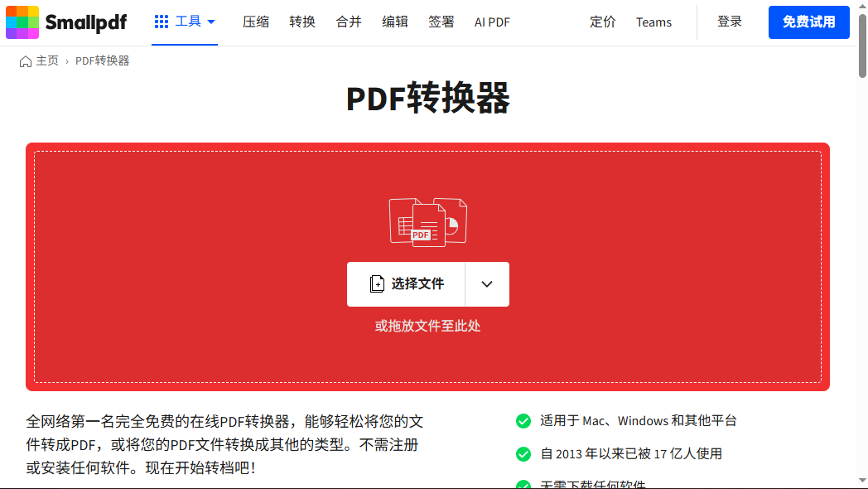Image resolution: width=868 pixels, height=489 pixels.
Task: Click the green checkmark at the bottom left of the list
Action: [x=523, y=484]
